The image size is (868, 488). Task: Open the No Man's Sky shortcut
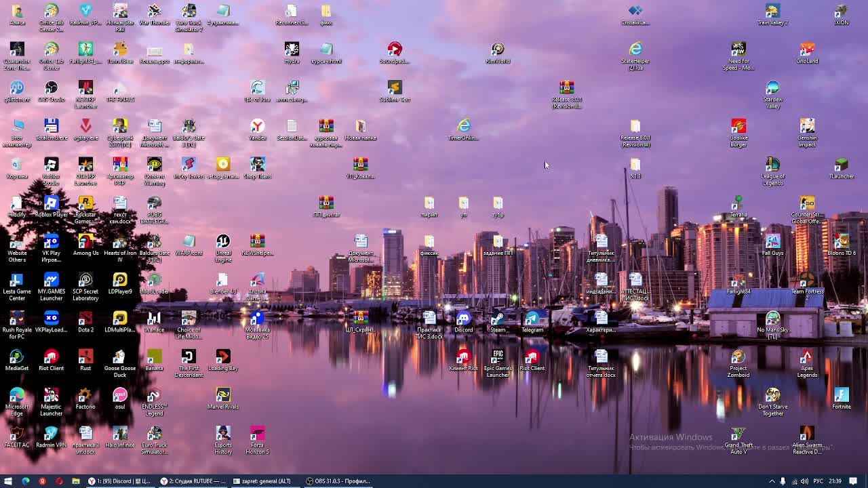[x=773, y=325]
